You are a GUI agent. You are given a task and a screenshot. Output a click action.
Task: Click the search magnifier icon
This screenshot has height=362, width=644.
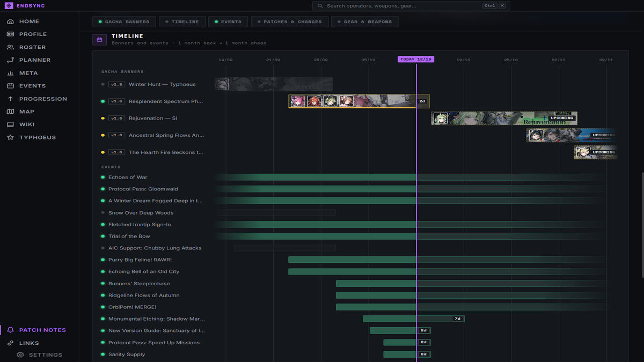pos(320,6)
